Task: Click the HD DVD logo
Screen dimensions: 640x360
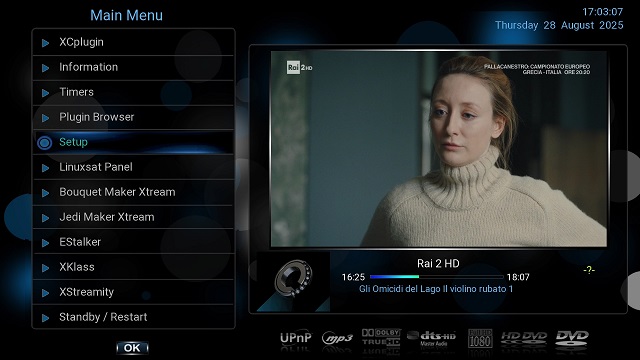Action: coord(524,338)
